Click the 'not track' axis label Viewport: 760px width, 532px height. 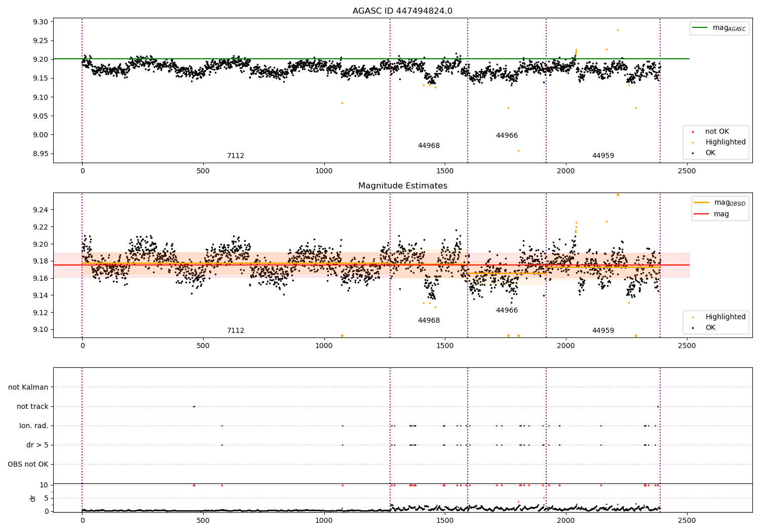32,407
